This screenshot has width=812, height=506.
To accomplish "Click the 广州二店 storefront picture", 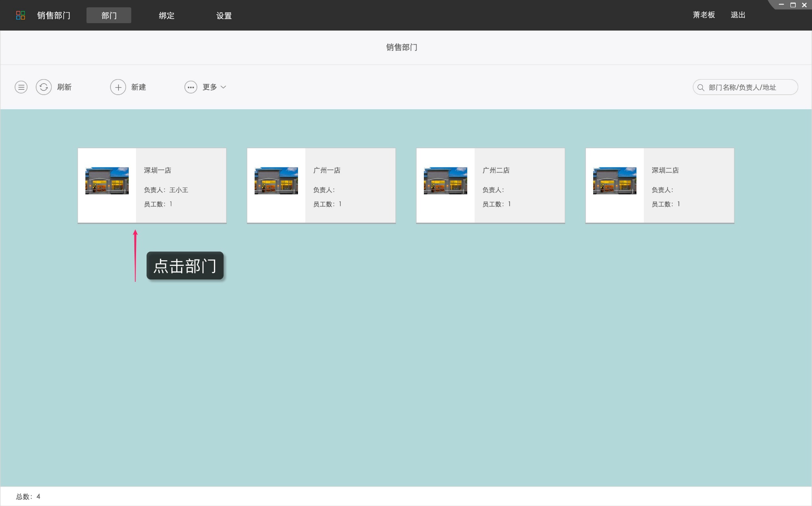I will (445, 181).
